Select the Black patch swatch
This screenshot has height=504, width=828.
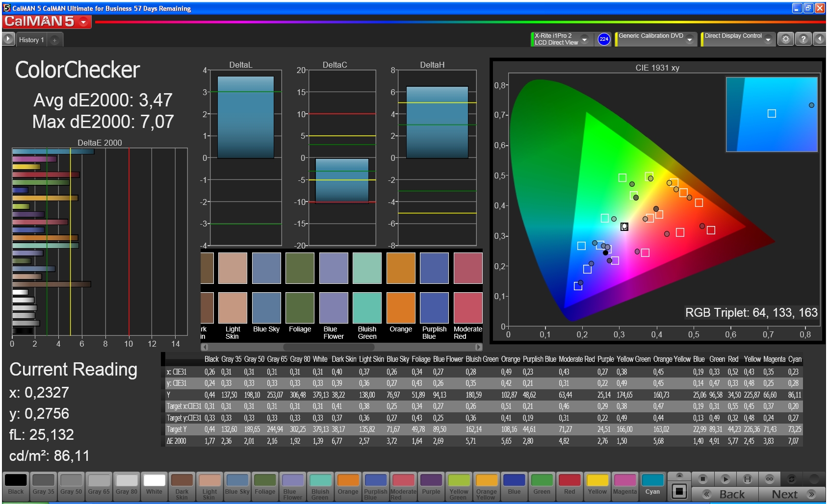coord(16,485)
